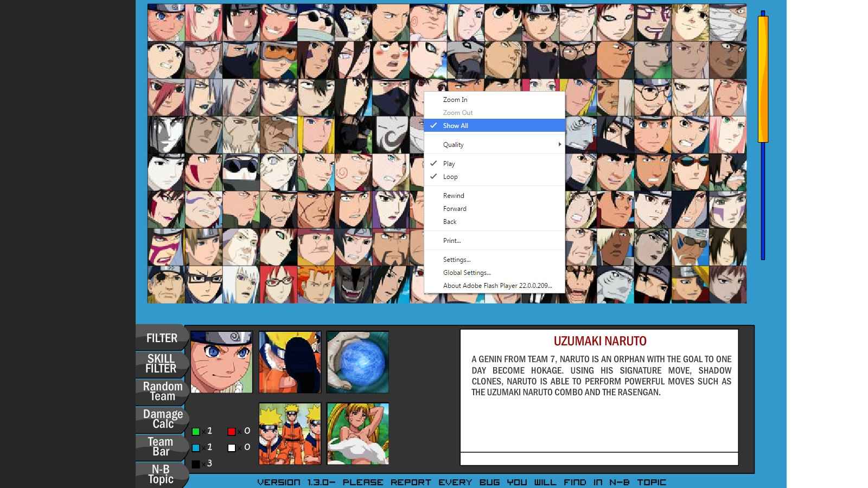Open the SKILL FILTER options
Image resolution: width=868 pixels, height=488 pixels.
point(161,364)
